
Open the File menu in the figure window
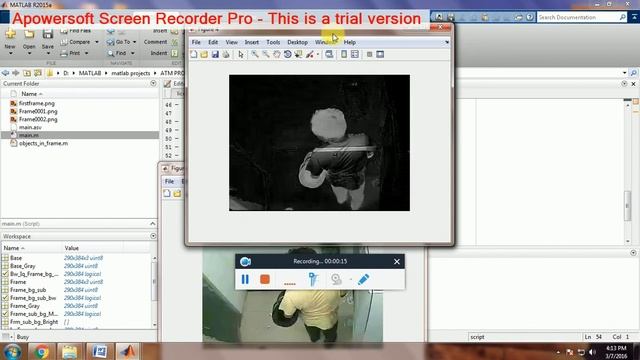(x=196, y=42)
